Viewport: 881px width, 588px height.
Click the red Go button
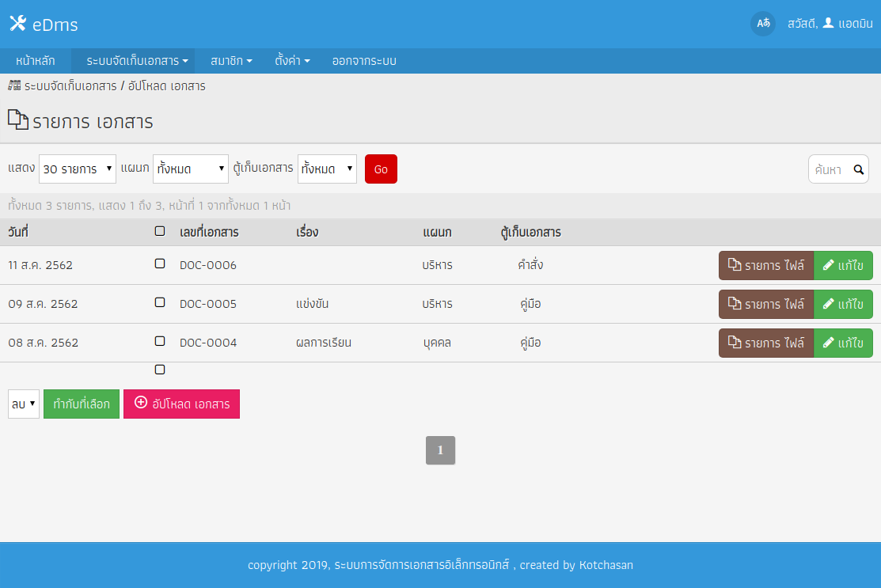coord(381,169)
